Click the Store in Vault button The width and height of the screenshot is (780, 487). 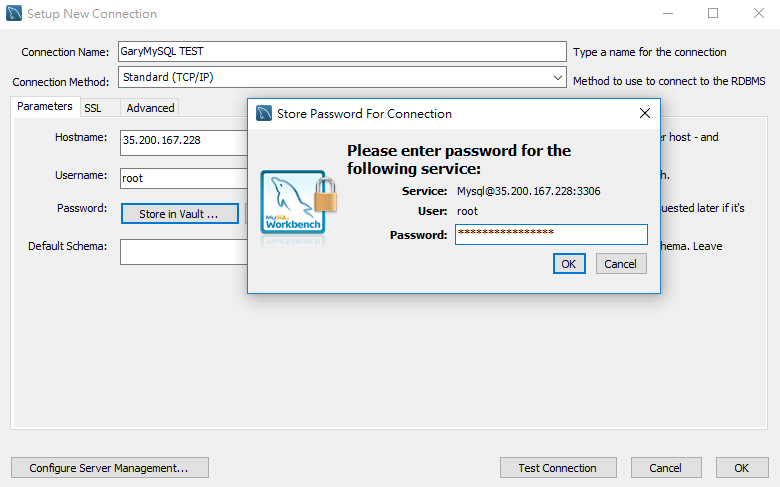click(x=180, y=214)
